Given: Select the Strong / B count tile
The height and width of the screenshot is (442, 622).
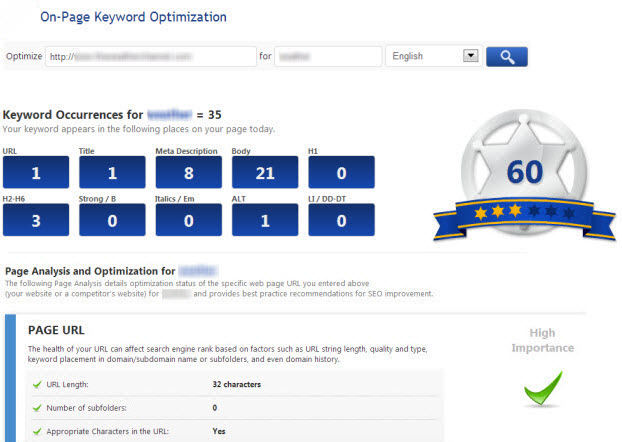Looking at the screenshot, I should (x=112, y=220).
